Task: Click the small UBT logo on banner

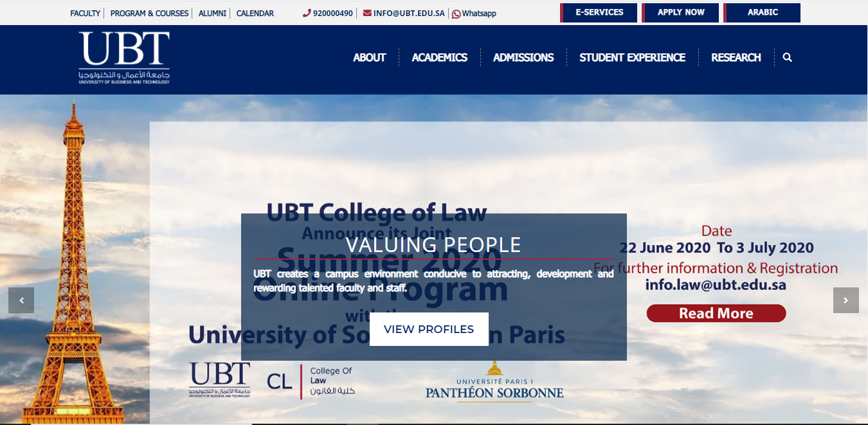Action: (219, 380)
